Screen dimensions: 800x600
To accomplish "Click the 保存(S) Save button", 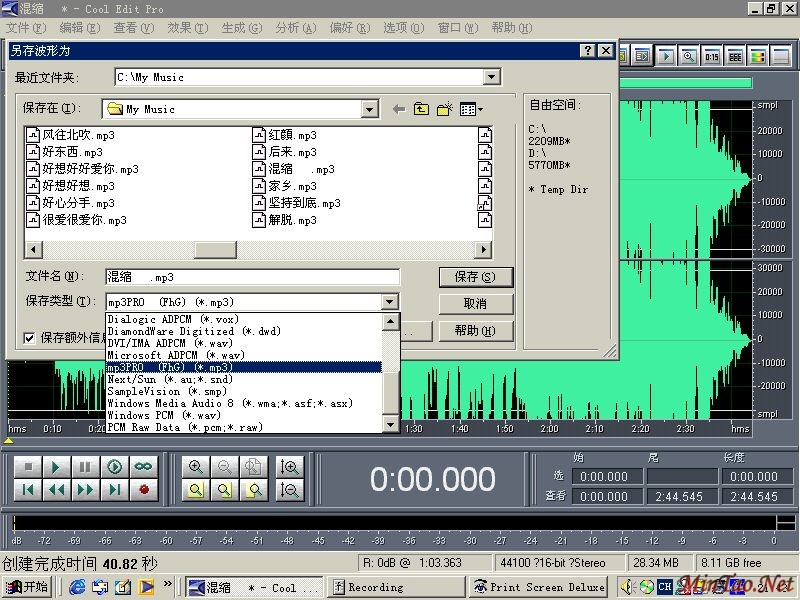I will (x=475, y=277).
